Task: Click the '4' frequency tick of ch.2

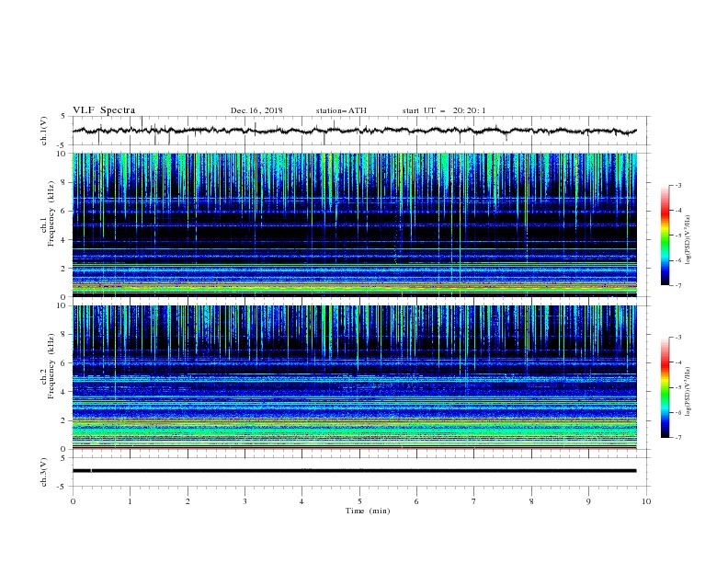Action: point(64,392)
